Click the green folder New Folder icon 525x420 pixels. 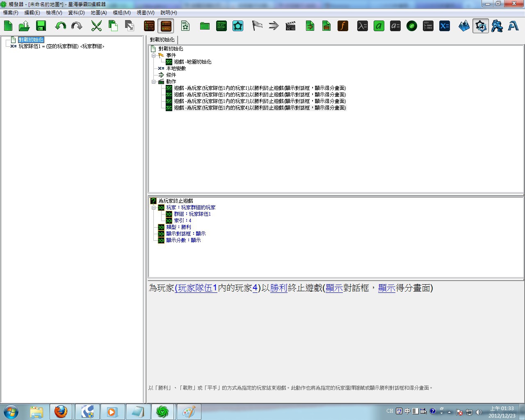pos(205,26)
